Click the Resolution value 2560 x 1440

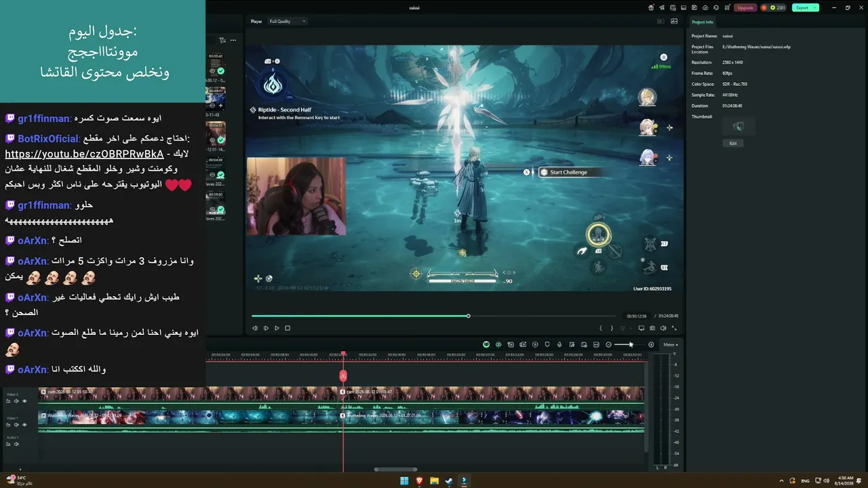pos(733,62)
